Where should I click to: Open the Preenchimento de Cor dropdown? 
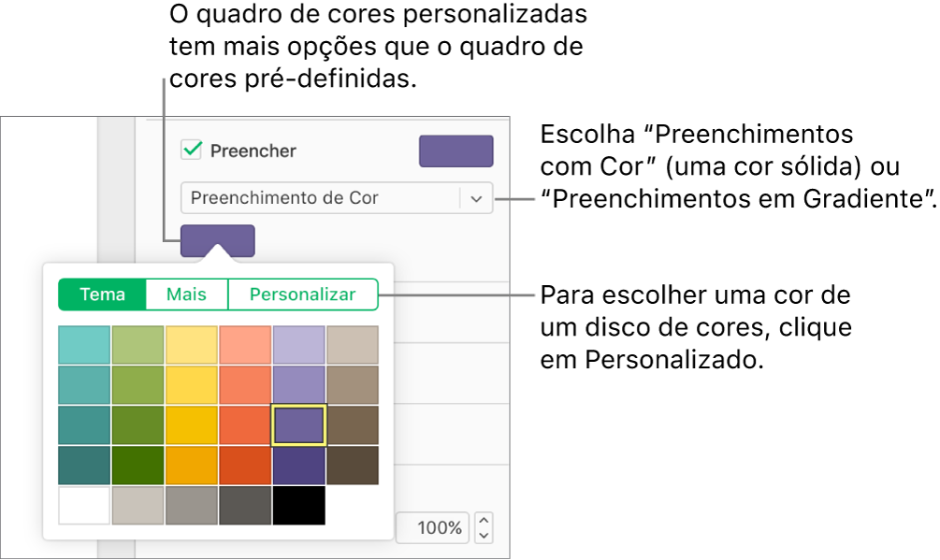[337, 197]
